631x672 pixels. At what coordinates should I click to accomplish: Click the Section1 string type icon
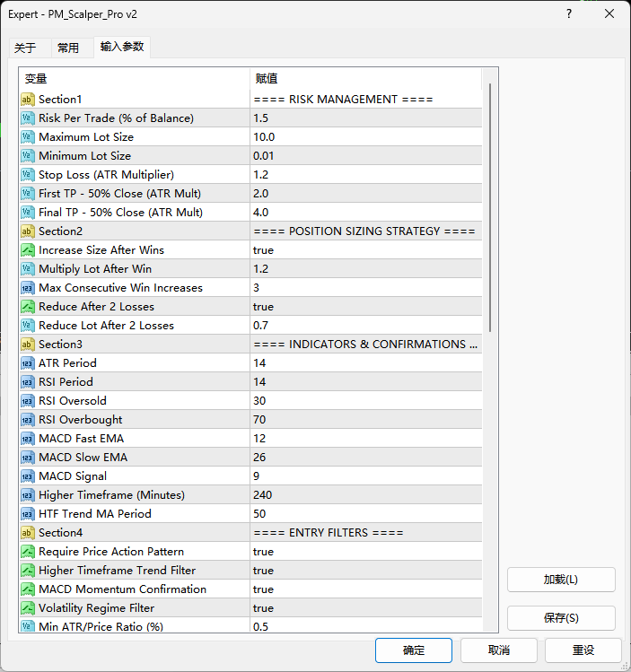tap(28, 100)
